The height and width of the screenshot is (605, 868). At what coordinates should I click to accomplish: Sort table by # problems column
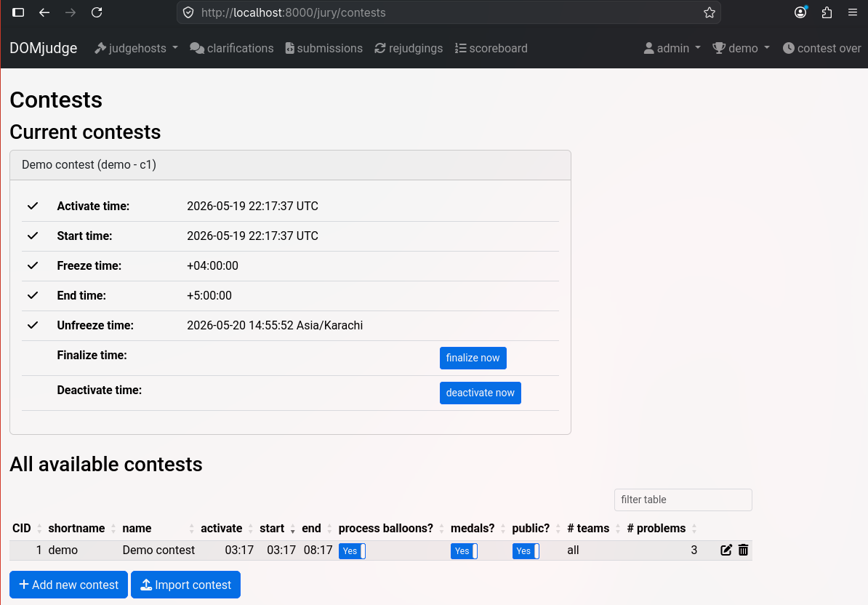[662, 528]
